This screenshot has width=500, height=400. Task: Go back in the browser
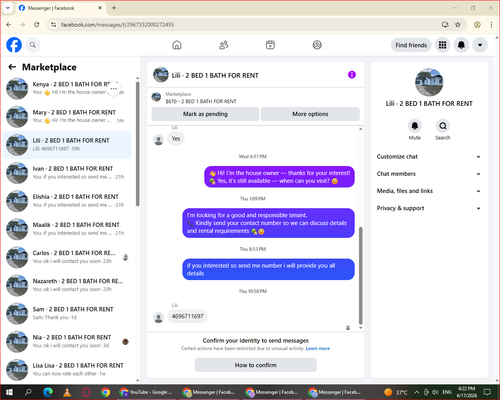9,25
